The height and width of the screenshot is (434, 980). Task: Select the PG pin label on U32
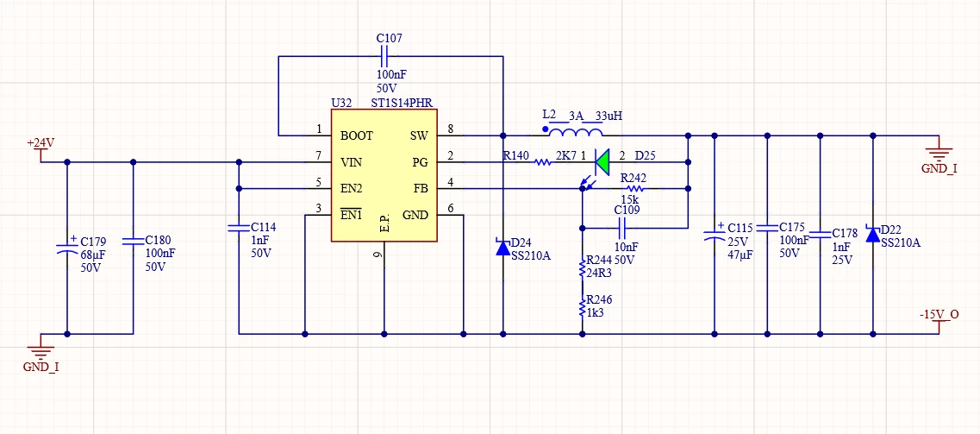click(x=420, y=162)
